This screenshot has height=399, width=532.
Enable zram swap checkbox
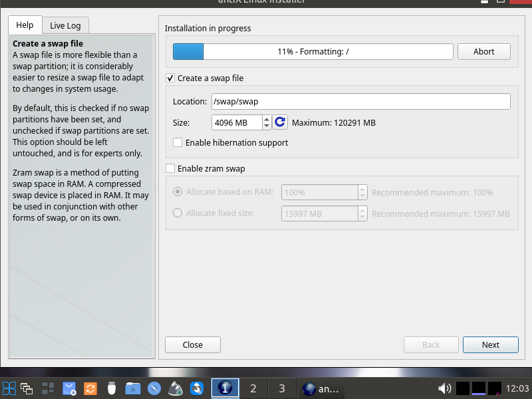(170, 169)
